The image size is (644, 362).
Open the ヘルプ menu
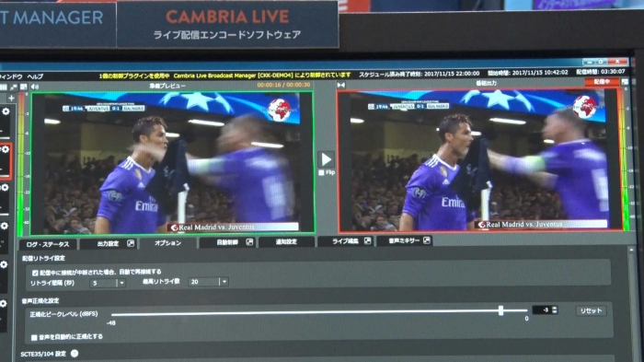click(x=35, y=76)
